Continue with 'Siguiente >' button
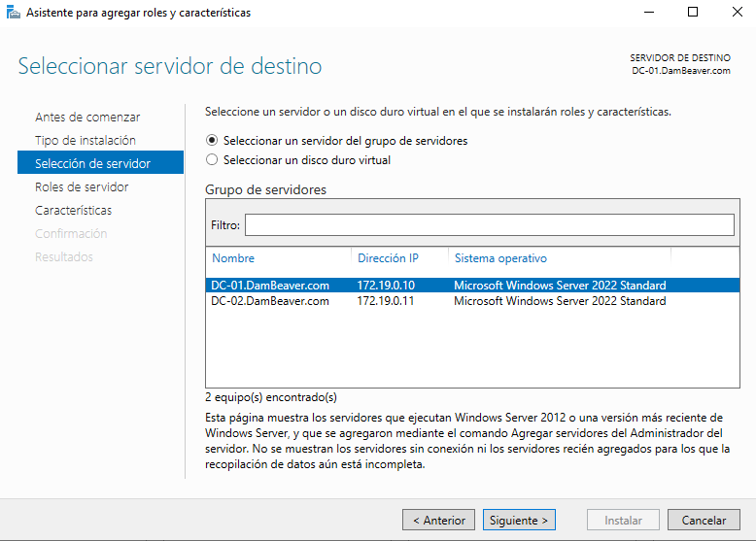The width and height of the screenshot is (756, 541). (x=519, y=520)
